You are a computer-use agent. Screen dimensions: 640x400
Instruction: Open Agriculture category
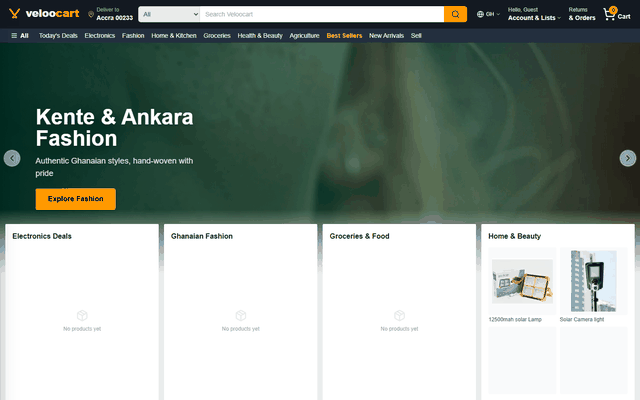point(304,36)
